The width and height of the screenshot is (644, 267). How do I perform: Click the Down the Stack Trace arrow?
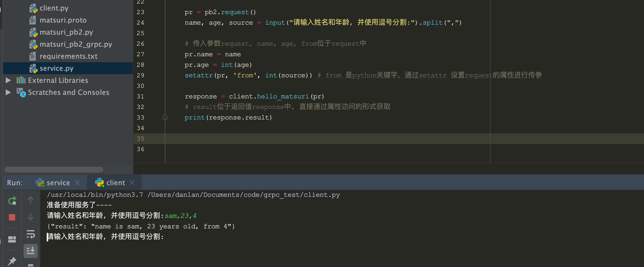point(31,217)
